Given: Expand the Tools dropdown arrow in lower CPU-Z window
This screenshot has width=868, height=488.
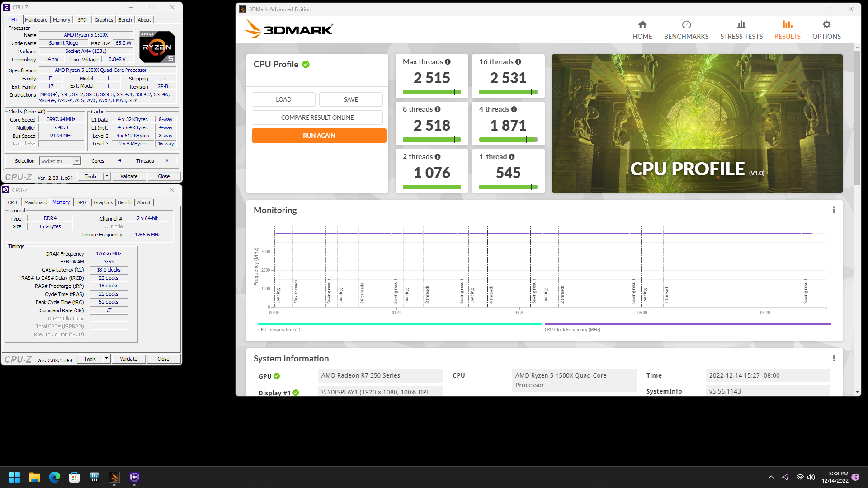Looking at the screenshot, I should click(106, 359).
